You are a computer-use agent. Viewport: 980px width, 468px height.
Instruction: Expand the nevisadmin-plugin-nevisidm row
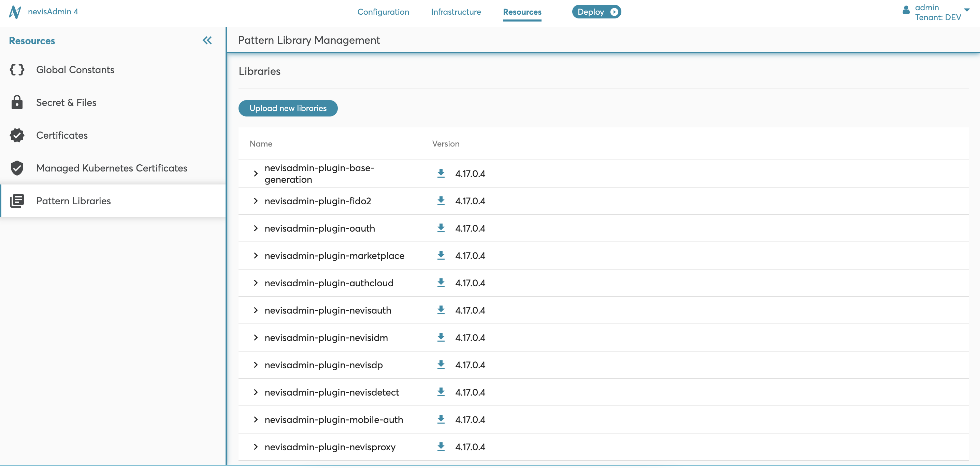(256, 338)
